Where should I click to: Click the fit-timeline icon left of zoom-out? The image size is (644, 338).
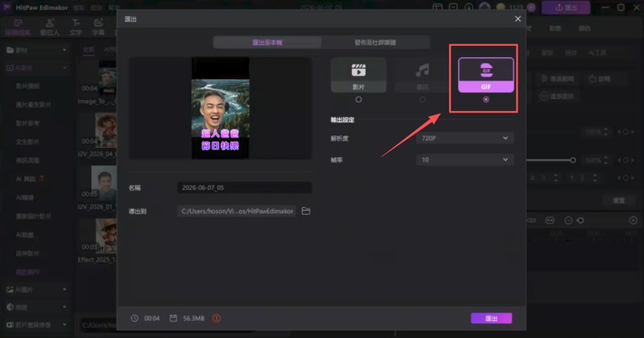click(550, 221)
